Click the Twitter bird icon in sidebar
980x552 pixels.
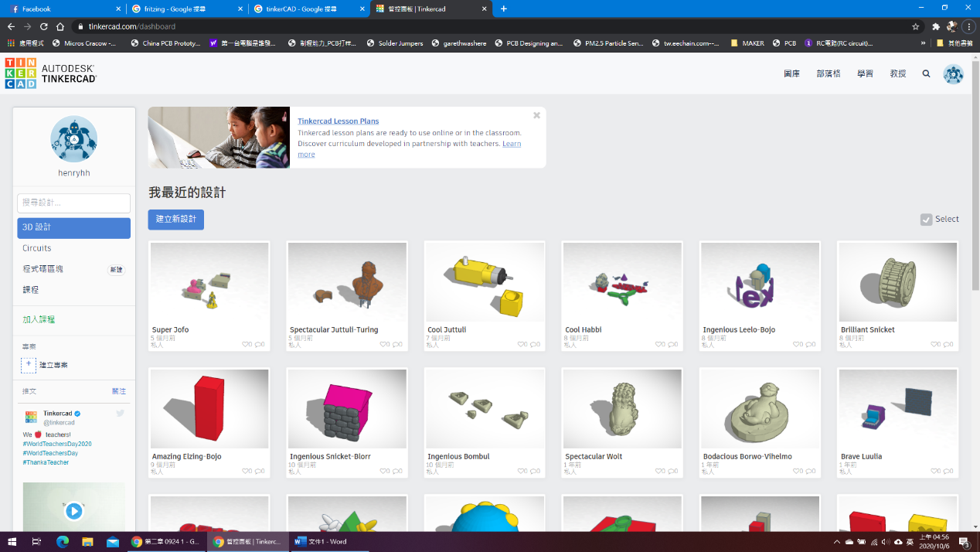click(120, 414)
